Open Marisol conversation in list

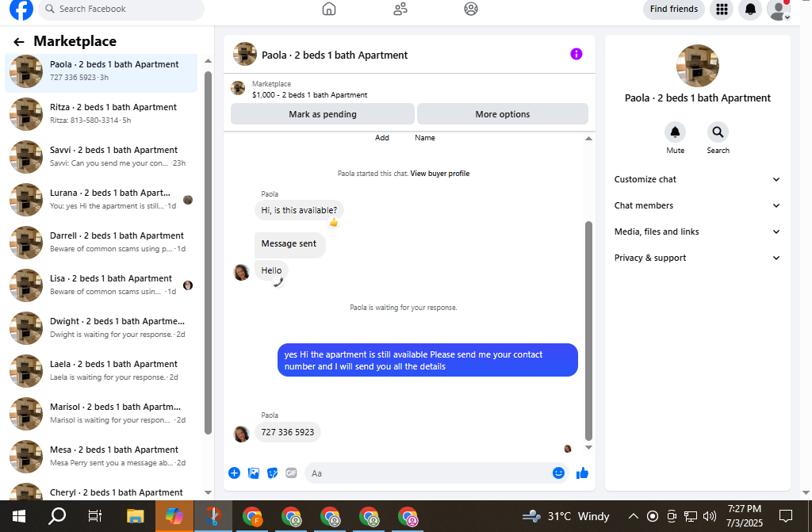coord(101,413)
